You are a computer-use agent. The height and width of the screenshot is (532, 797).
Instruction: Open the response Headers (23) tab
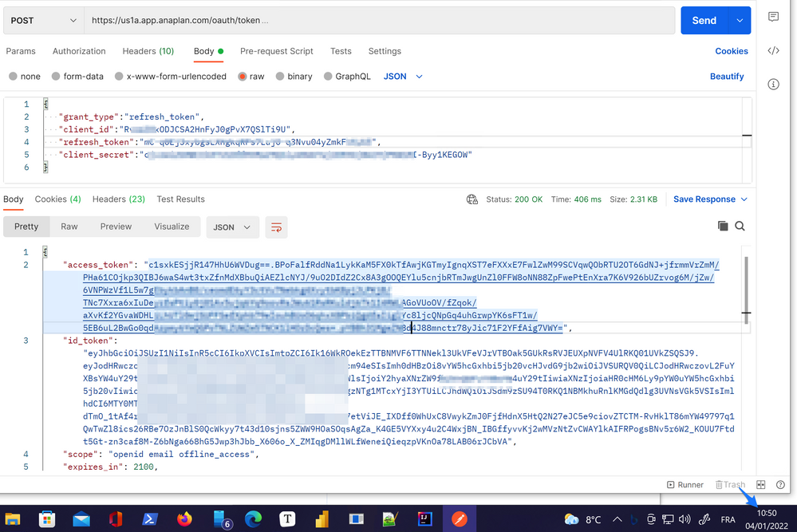coord(118,199)
